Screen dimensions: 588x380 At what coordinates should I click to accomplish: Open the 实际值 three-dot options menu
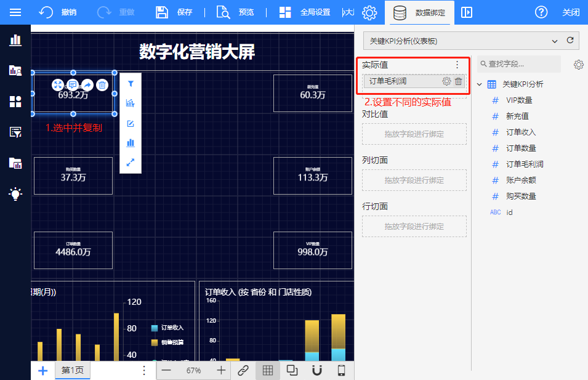pyautogui.click(x=457, y=65)
